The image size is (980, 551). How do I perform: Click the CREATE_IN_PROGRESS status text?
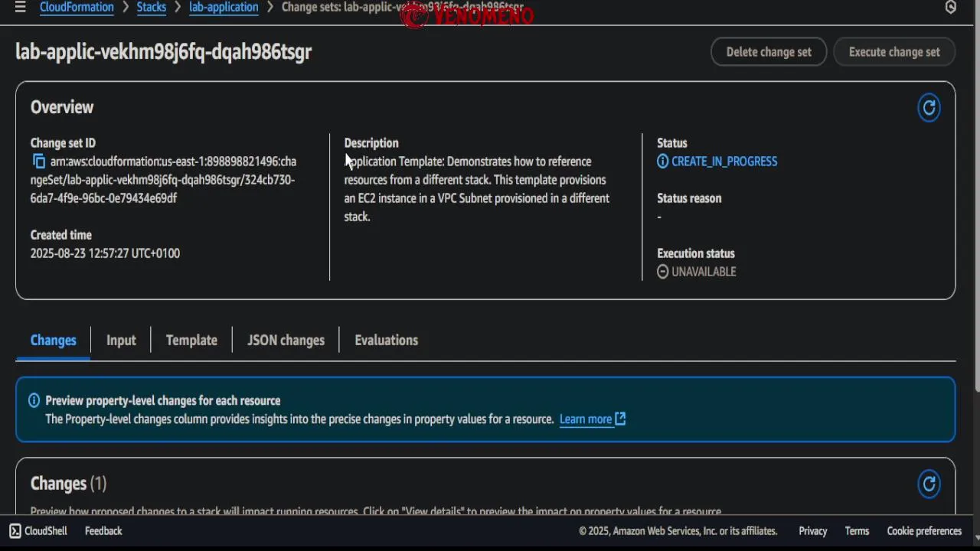coord(724,161)
